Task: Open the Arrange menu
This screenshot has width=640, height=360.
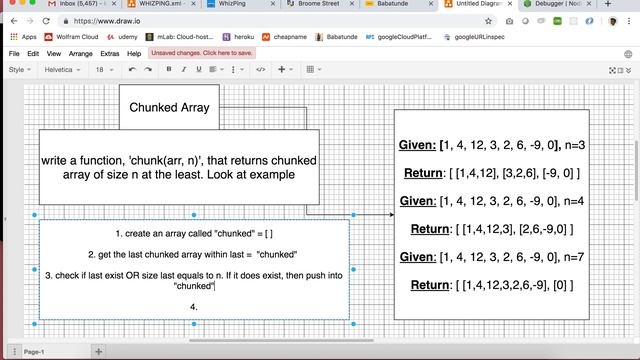Action: coord(80,53)
